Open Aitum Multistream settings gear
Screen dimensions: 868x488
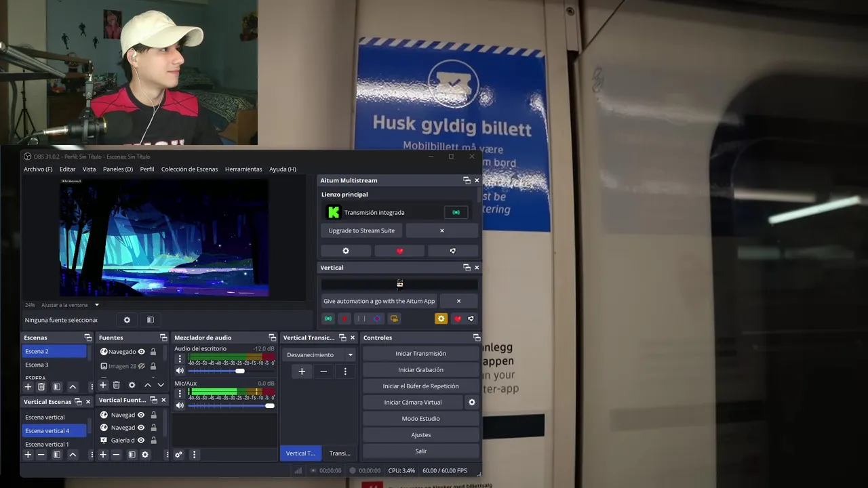click(x=346, y=251)
